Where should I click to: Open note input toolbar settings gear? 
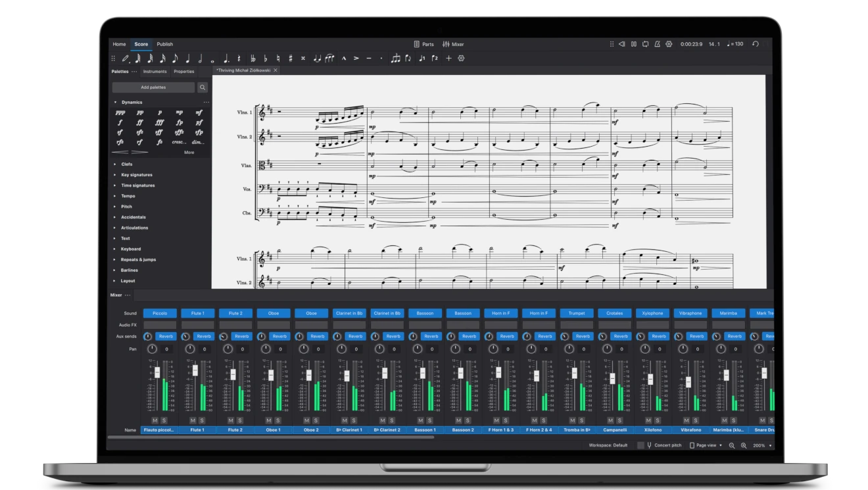click(x=461, y=58)
